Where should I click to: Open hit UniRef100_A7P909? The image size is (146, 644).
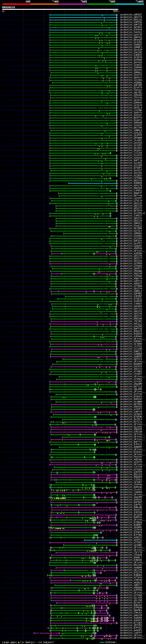131,30
